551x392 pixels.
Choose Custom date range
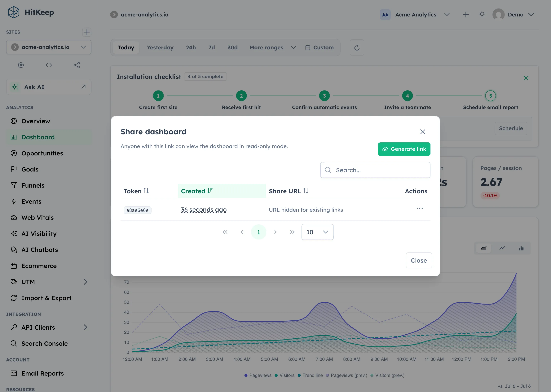[x=319, y=47]
